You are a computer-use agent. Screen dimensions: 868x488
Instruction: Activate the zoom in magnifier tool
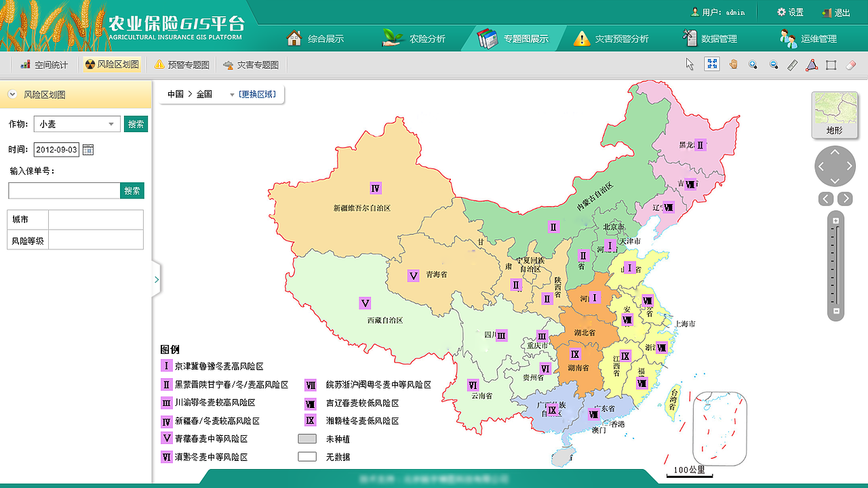pos(753,64)
